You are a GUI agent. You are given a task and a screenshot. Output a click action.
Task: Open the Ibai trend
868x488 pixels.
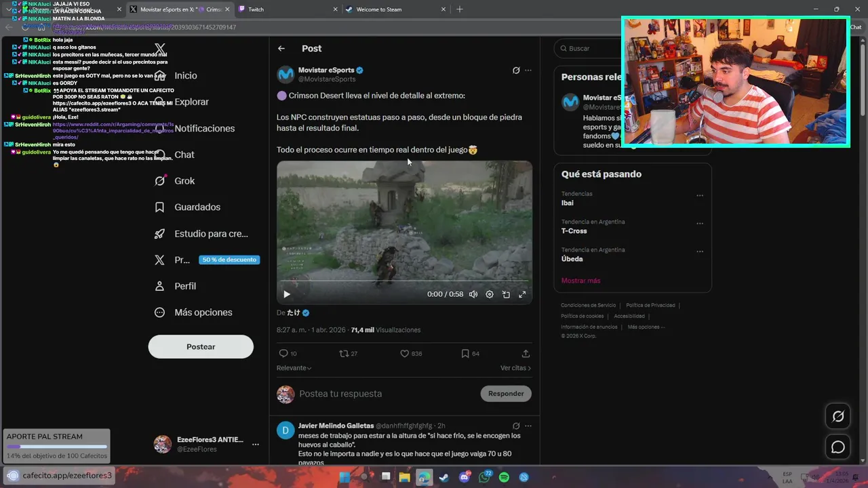tap(568, 203)
